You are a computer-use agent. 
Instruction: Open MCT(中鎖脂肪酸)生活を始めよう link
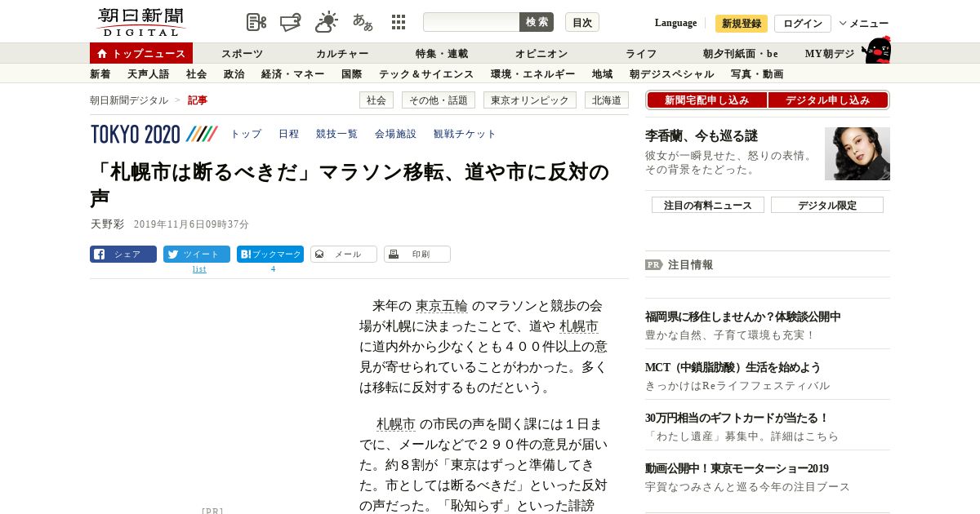pyautogui.click(x=733, y=367)
